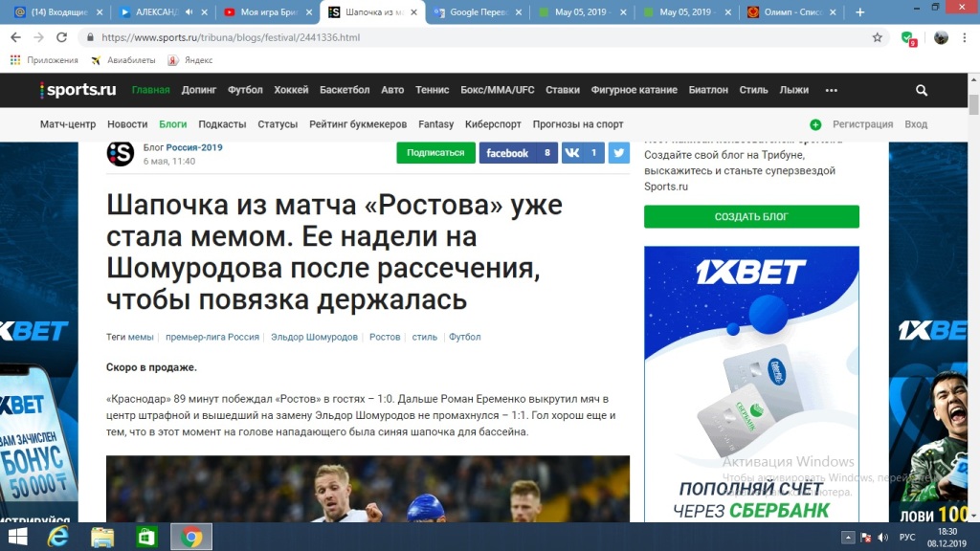Click the URL address bar
This screenshot has height=551, width=980.
481,37
